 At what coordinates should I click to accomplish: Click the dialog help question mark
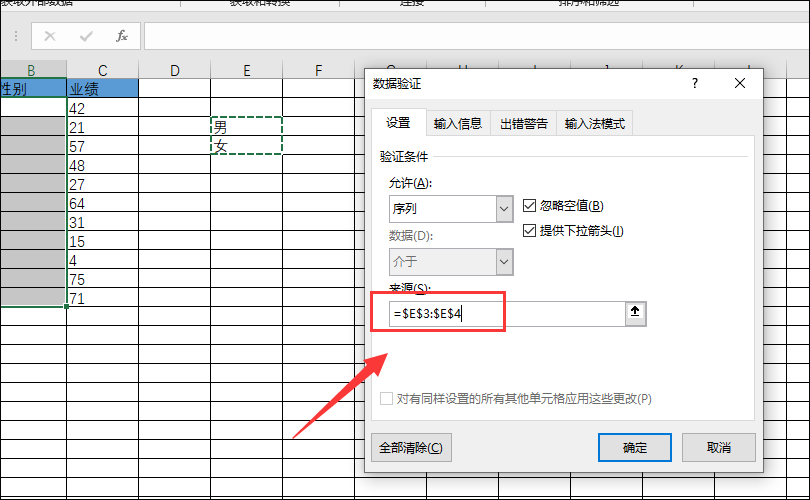pos(695,83)
